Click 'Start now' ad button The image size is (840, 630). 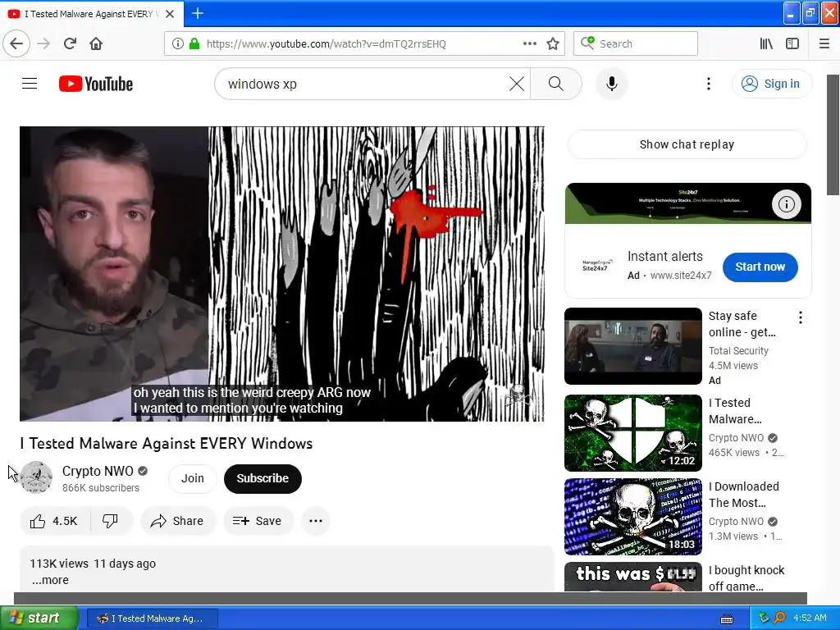point(760,267)
